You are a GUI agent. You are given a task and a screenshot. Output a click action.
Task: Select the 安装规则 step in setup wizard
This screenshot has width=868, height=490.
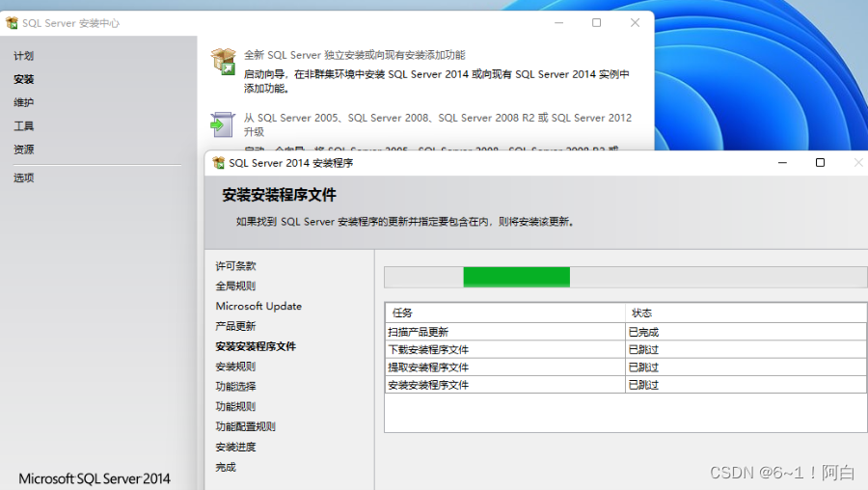tap(236, 367)
